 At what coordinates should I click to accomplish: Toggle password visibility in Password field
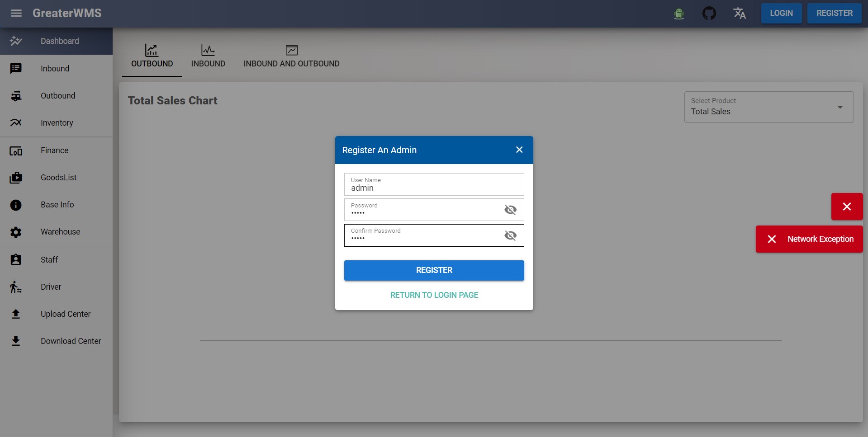click(510, 210)
